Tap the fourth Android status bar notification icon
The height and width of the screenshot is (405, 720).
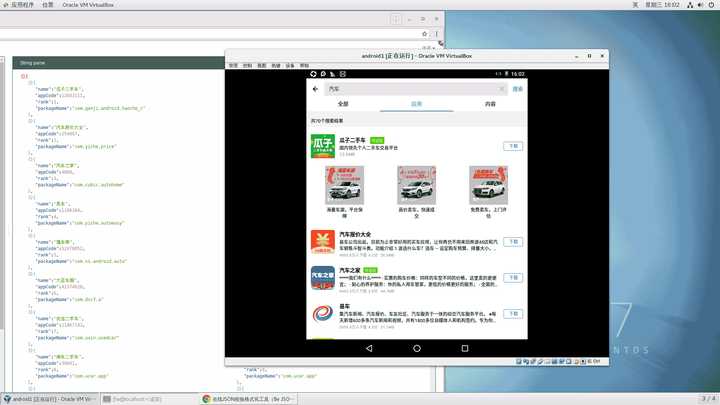click(343, 74)
